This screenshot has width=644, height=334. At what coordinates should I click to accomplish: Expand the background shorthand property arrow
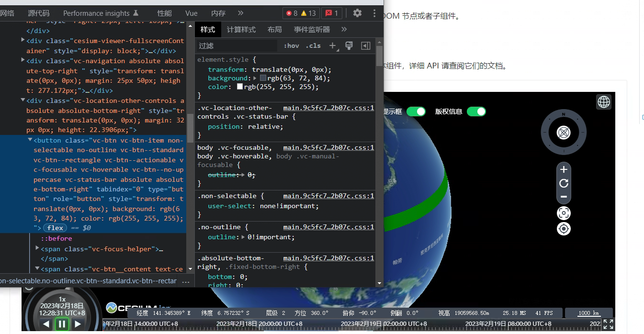coord(255,78)
